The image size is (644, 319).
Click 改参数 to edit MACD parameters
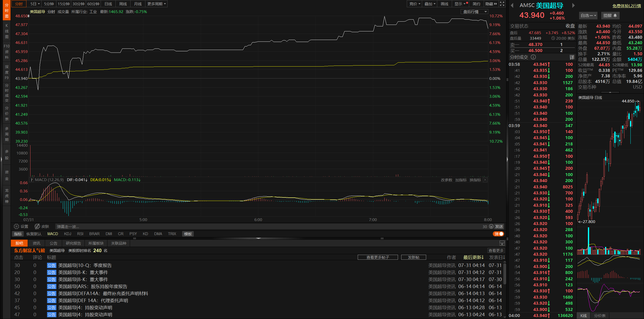(447, 180)
